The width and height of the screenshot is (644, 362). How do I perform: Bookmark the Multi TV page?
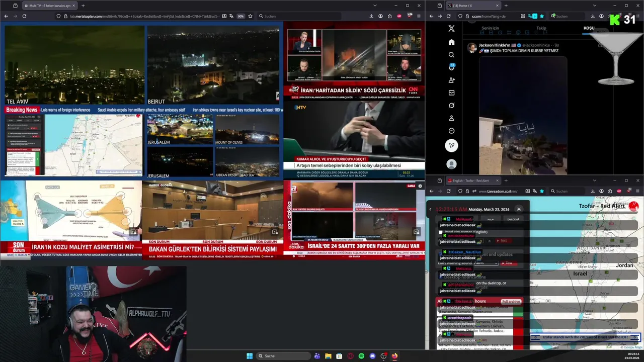pyautogui.click(x=250, y=16)
